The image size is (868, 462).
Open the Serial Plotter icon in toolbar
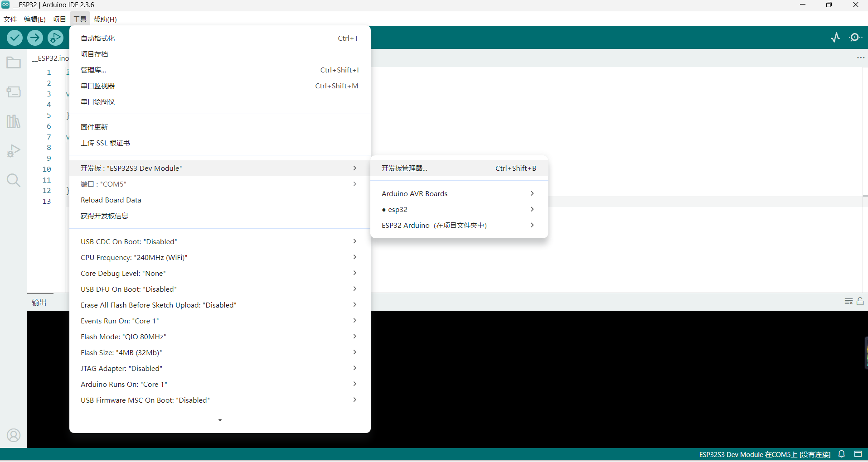tap(835, 38)
